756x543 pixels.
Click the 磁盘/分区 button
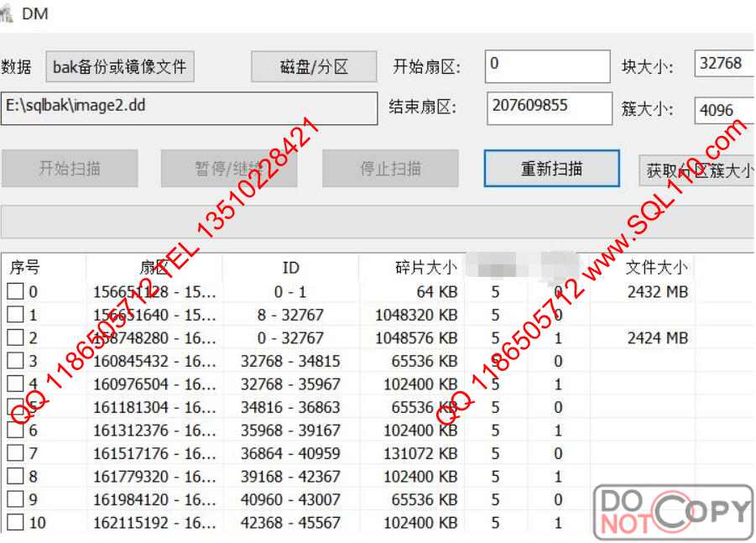[x=314, y=67]
